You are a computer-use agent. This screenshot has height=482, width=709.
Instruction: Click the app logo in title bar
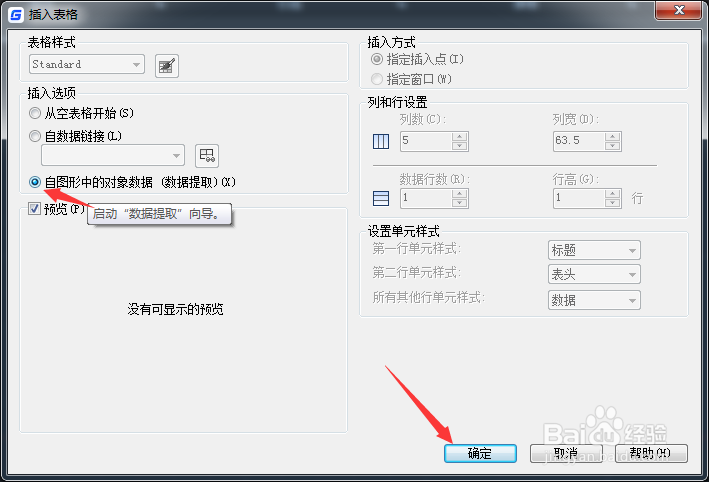click(16, 15)
